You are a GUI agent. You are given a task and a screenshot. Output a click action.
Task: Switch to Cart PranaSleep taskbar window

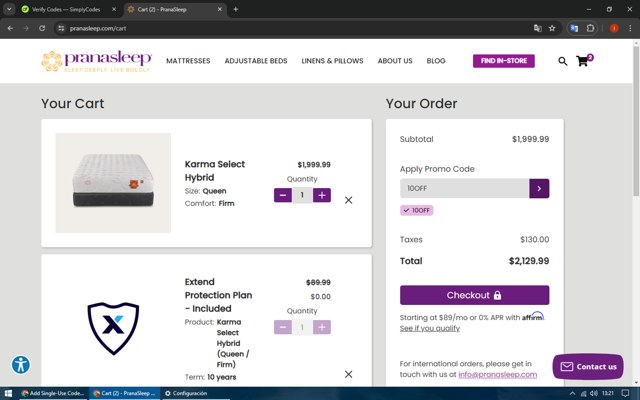(124, 393)
